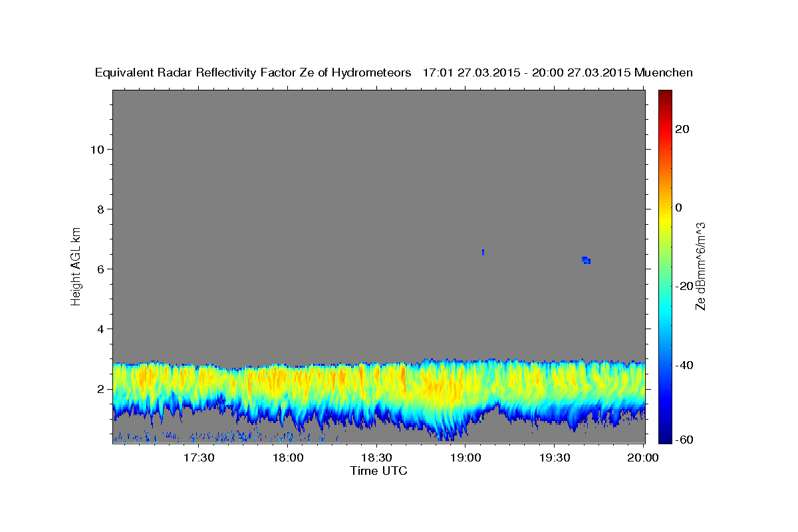Click the colorbar label '20'
Image resolution: width=798 pixels, height=532 pixels.
coord(682,129)
